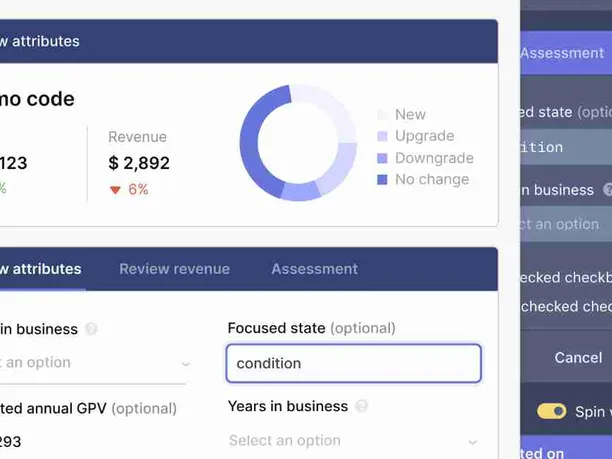Click the dark panel field showing 'ition'
This screenshot has width=612, height=459.
click(x=566, y=147)
